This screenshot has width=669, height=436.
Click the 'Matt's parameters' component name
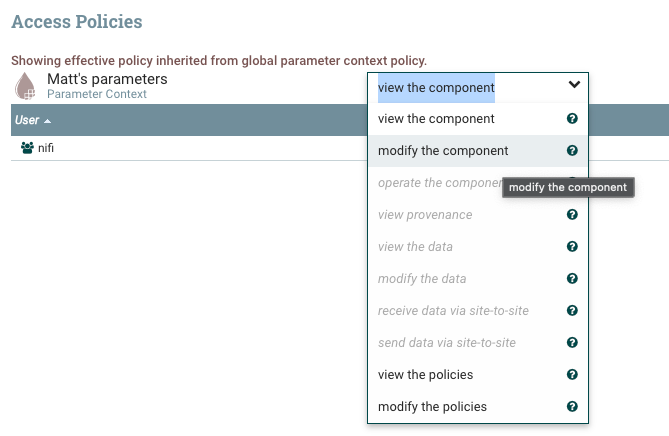click(x=107, y=79)
